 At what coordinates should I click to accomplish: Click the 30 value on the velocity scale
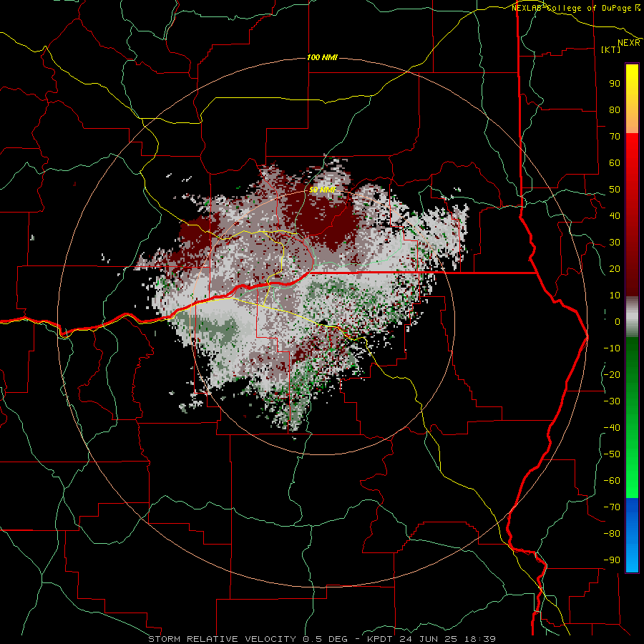pyautogui.click(x=615, y=243)
